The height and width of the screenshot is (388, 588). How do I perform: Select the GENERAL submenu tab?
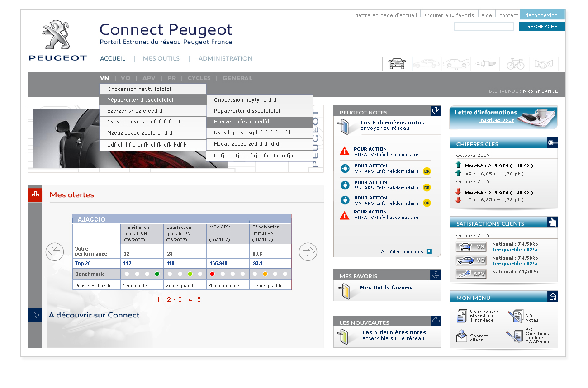pos(237,78)
